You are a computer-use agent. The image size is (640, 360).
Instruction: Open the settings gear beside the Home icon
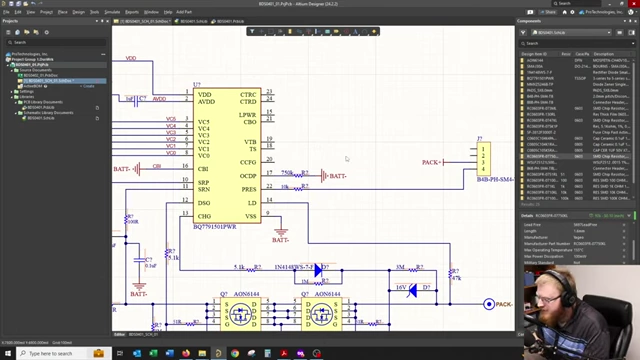572,12
